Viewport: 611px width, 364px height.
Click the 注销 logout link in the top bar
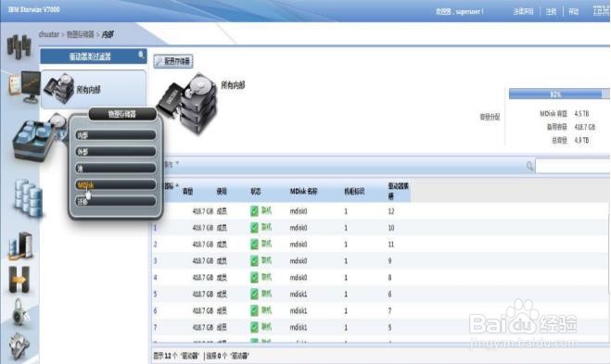(551, 11)
